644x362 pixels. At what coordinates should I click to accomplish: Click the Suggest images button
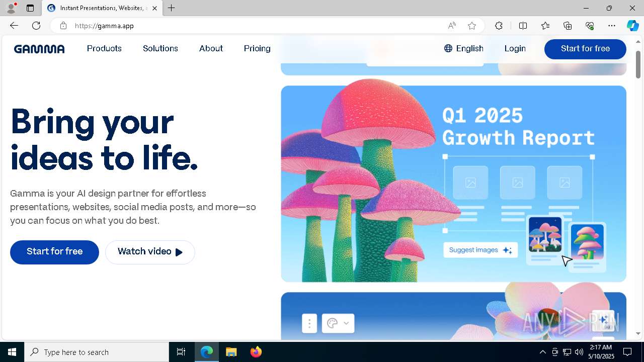(480, 250)
